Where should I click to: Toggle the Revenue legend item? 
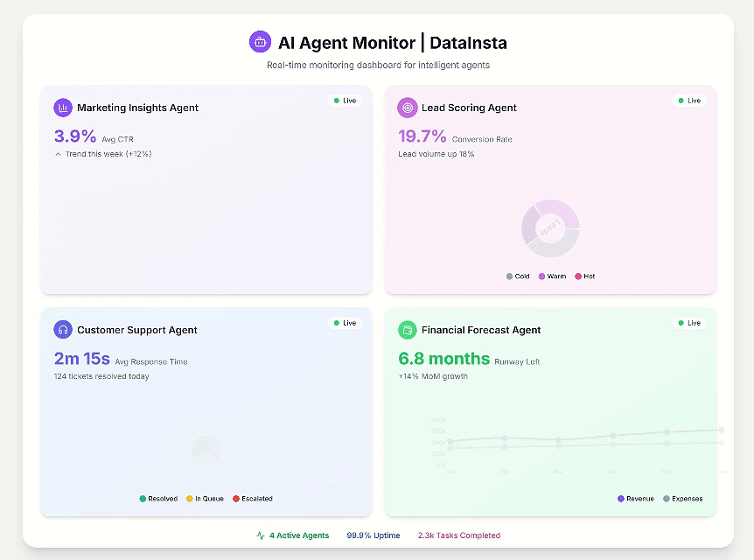pyautogui.click(x=636, y=499)
